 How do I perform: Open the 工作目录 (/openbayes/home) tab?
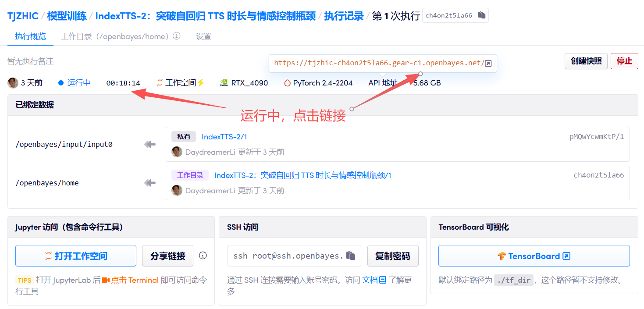[x=115, y=36]
